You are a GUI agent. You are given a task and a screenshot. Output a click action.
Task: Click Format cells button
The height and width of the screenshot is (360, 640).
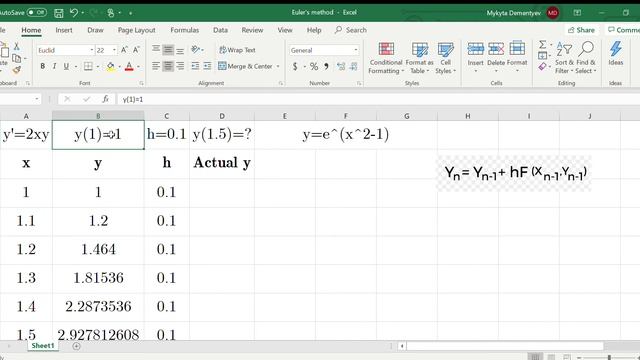click(517, 57)
